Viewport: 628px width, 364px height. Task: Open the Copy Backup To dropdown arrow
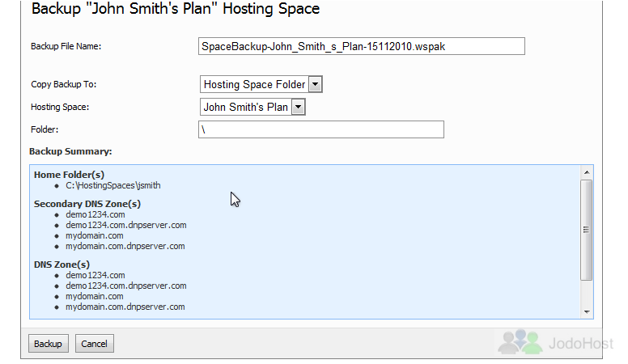tap(315, 84)
